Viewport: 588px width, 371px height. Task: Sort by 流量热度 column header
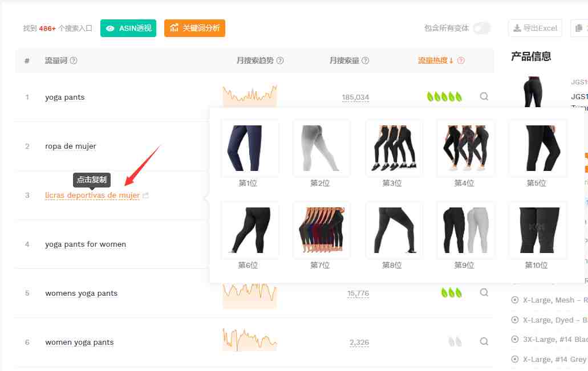[436, 60]
